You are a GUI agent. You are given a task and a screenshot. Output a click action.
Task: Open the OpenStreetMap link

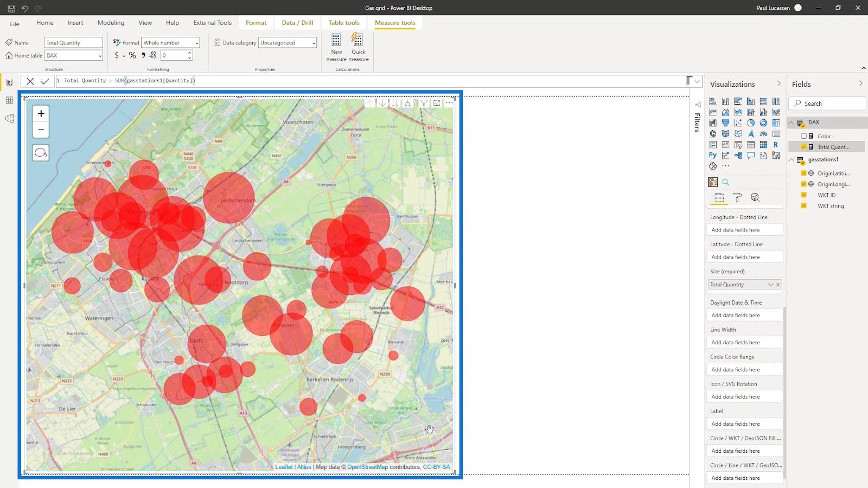coord(367,467)
